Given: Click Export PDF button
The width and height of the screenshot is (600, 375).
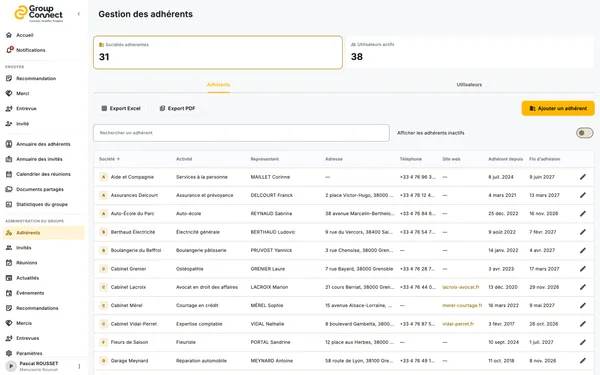Looking at the screenshot, I should (x=178, y=108).
